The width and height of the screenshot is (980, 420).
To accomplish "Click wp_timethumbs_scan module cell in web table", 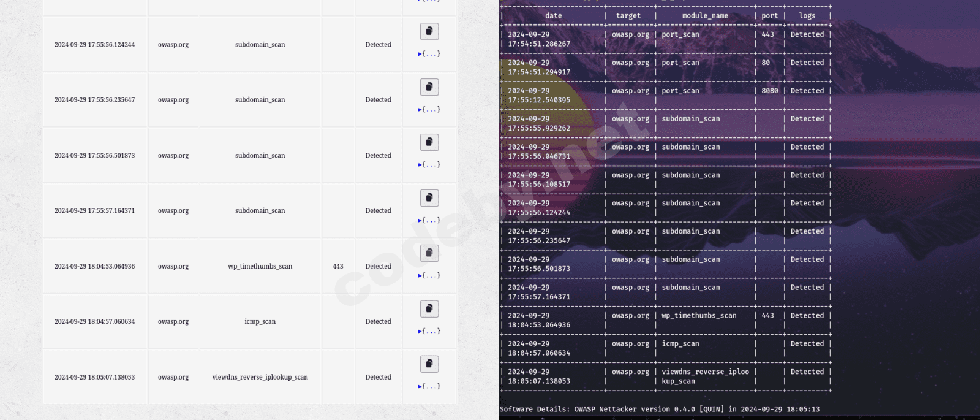I will click(260, 267).
